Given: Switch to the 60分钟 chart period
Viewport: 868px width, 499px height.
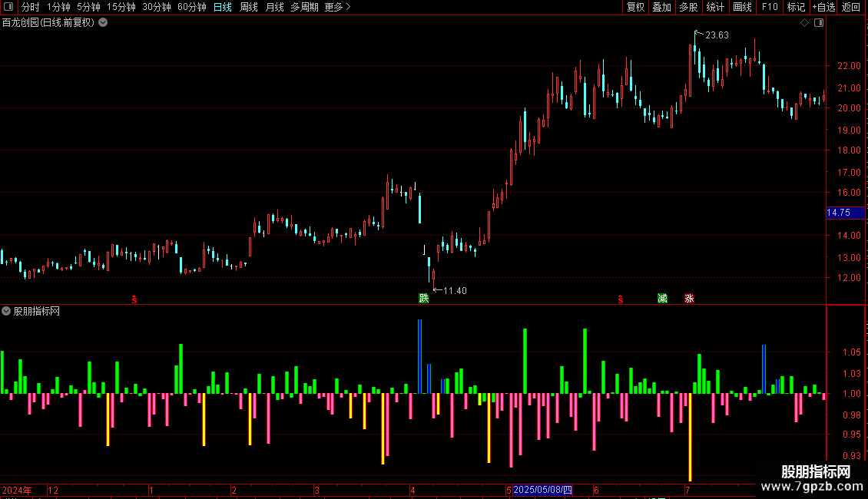Looking at the screenshot, I should [x=192, y=7].
